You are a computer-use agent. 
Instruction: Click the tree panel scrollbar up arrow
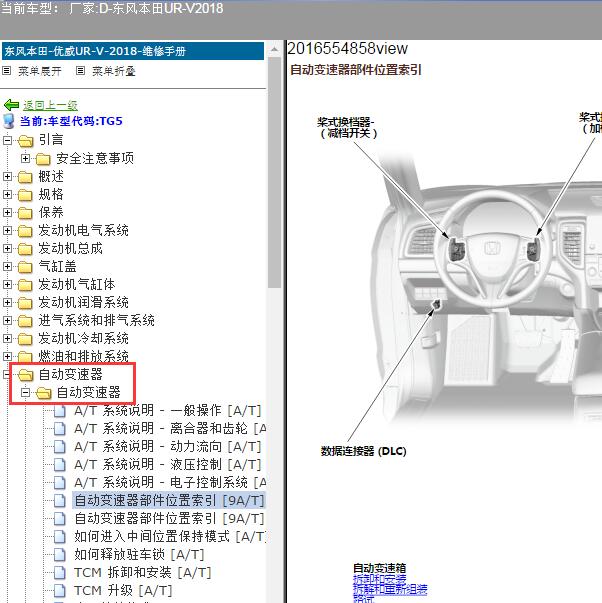tap(274, 49)
